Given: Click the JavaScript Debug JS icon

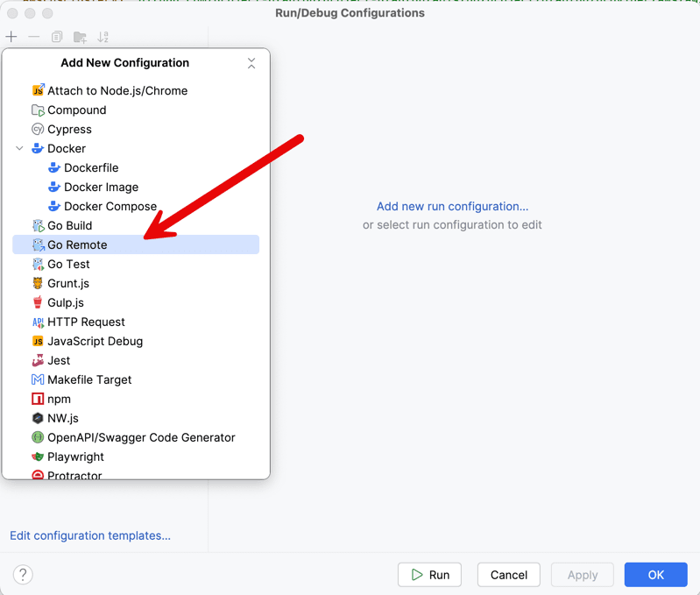Looking at the screenshot, I should tap(38, 341).
